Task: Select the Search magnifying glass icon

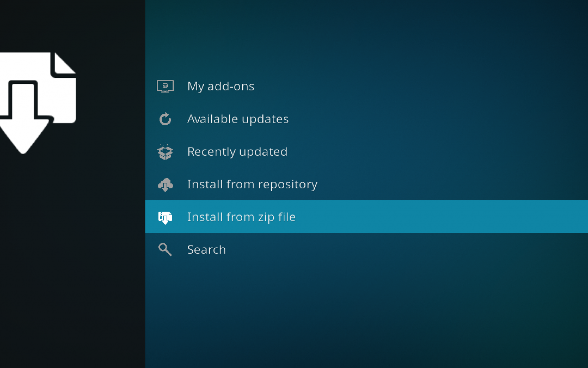Action: coord(165,249)
